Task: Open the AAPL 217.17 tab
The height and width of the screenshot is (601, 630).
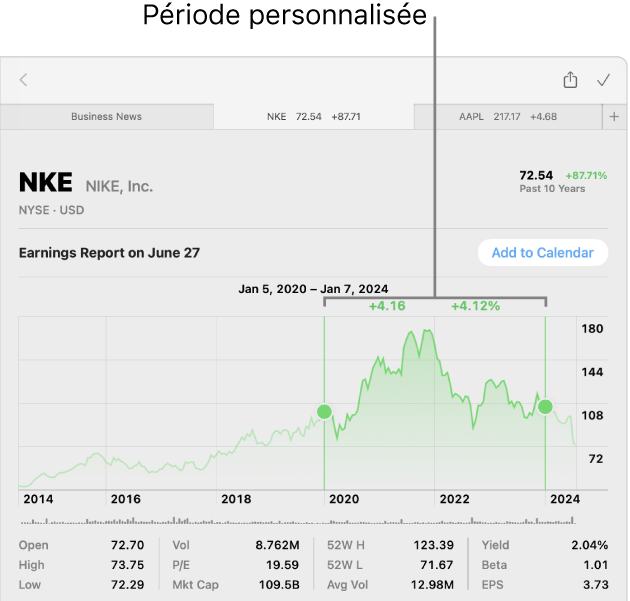Action: (x=508, y=117)
